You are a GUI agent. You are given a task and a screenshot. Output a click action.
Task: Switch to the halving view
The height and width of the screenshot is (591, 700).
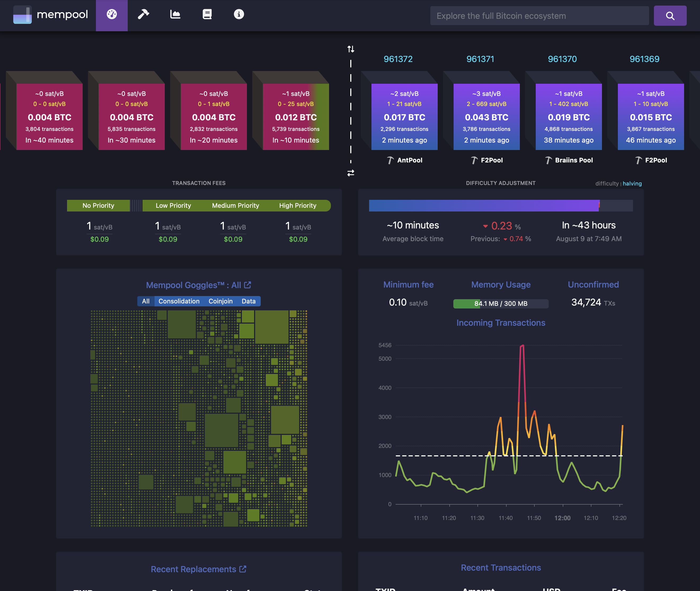click(x=632, y=184)
